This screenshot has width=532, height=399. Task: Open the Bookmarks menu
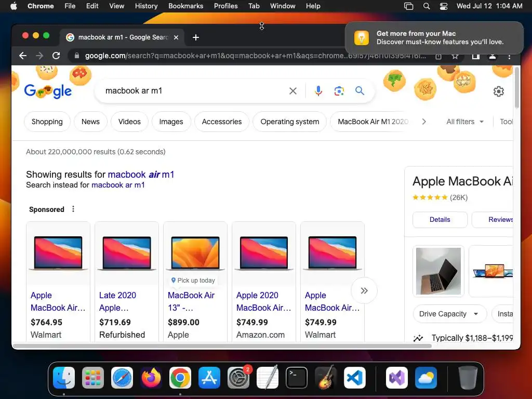click(x=185, y=6)
